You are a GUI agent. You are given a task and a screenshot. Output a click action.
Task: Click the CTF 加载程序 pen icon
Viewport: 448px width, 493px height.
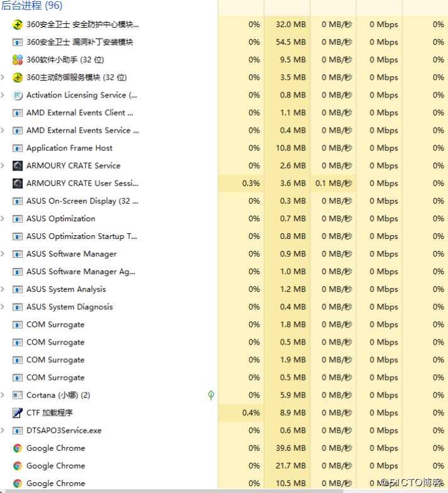click(18, 413)
